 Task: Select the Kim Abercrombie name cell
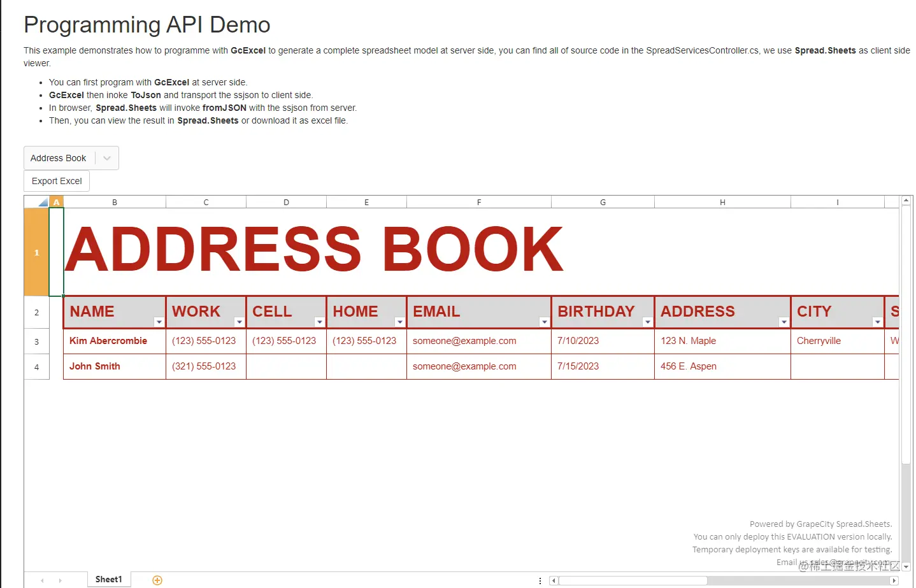[x=115, y=341]
